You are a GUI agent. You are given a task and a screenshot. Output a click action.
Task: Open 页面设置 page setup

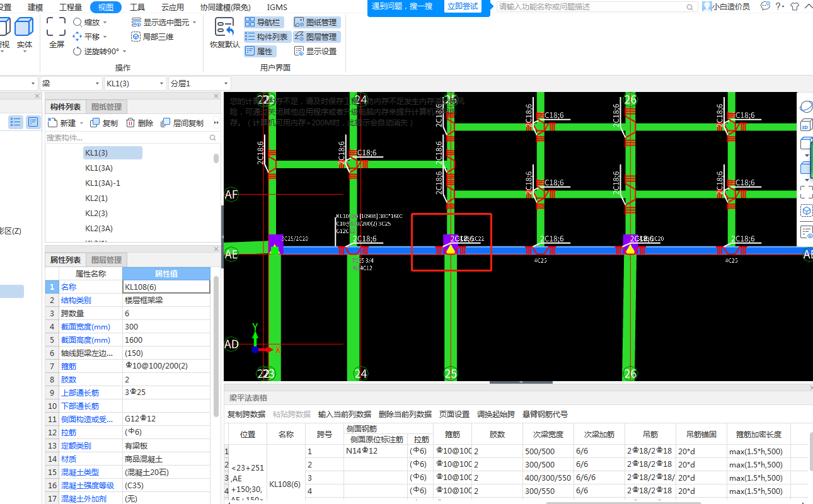(x=454, y=414)
